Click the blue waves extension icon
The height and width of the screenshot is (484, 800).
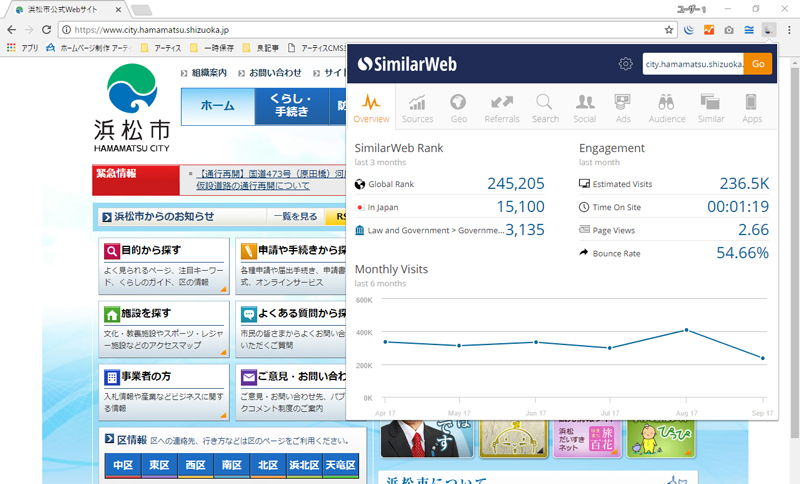pos(748,30)
